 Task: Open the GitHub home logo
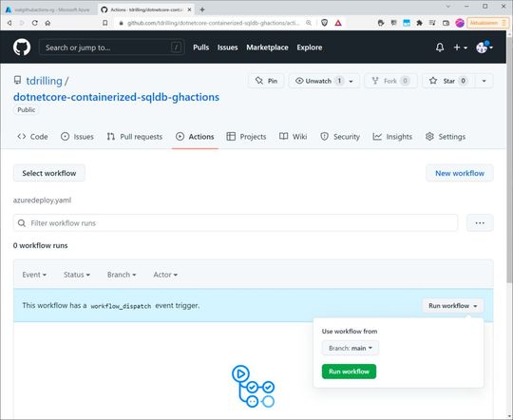(22, 48)
